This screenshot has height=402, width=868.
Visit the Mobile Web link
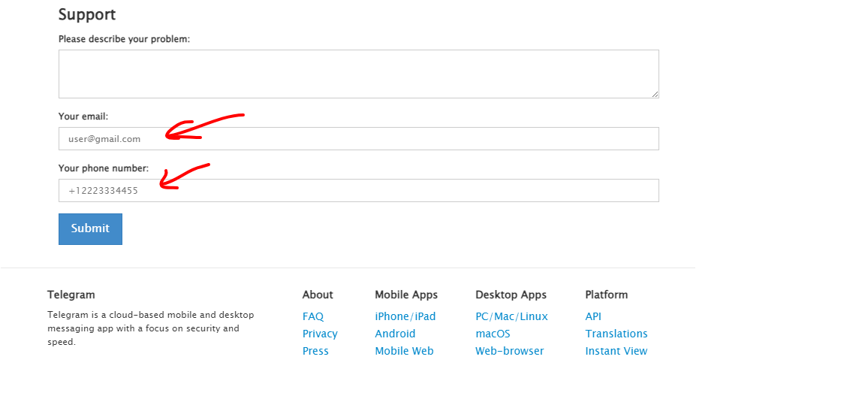click(x=404, y=351)
